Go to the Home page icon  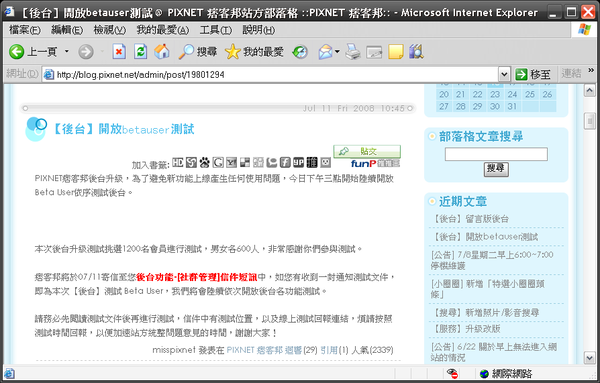pos(162,52)
